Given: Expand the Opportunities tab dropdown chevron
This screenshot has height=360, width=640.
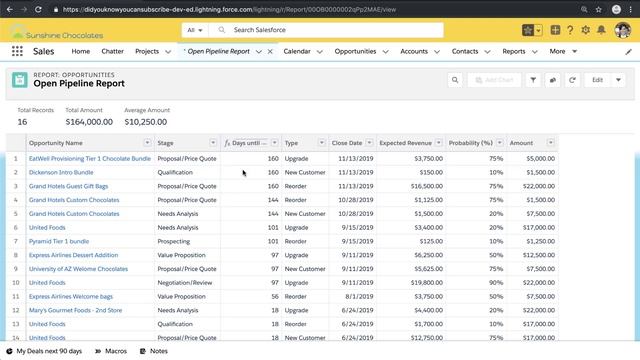Looking at the screenshot, I should coord(385,52).
